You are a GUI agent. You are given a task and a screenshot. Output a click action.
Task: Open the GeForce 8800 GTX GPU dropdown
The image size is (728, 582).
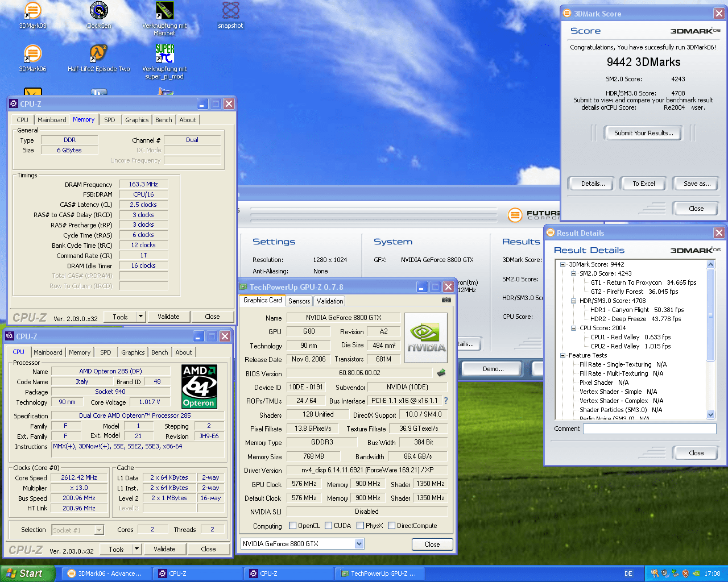click(x=359, y=544)
